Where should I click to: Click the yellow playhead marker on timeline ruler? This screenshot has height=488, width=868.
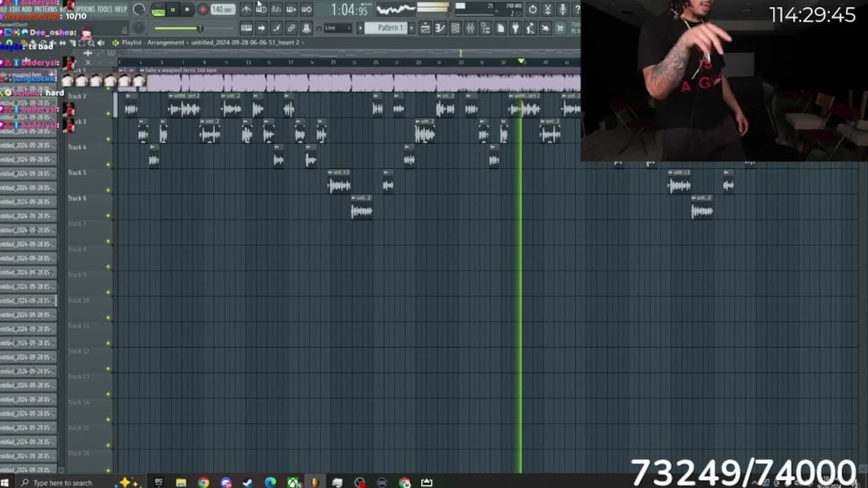(521, 62)
